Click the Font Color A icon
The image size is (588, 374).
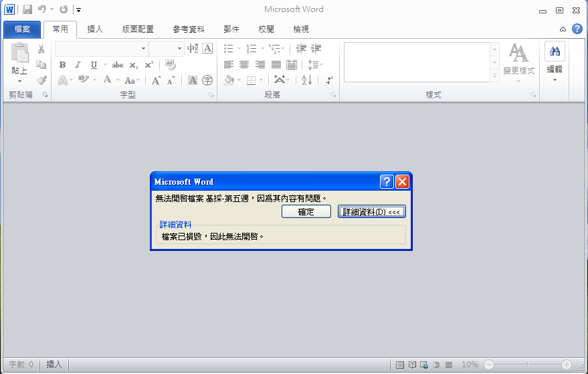tap(108, 80)
